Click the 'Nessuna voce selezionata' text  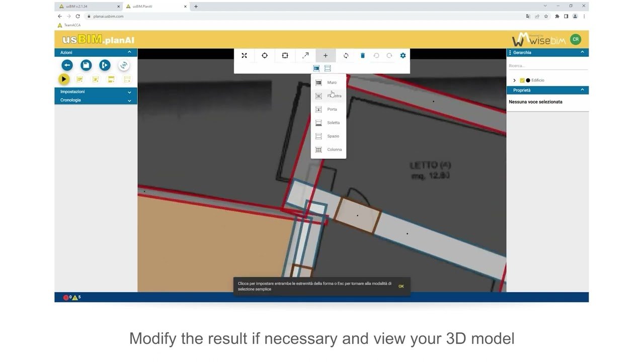coord(535,102)
